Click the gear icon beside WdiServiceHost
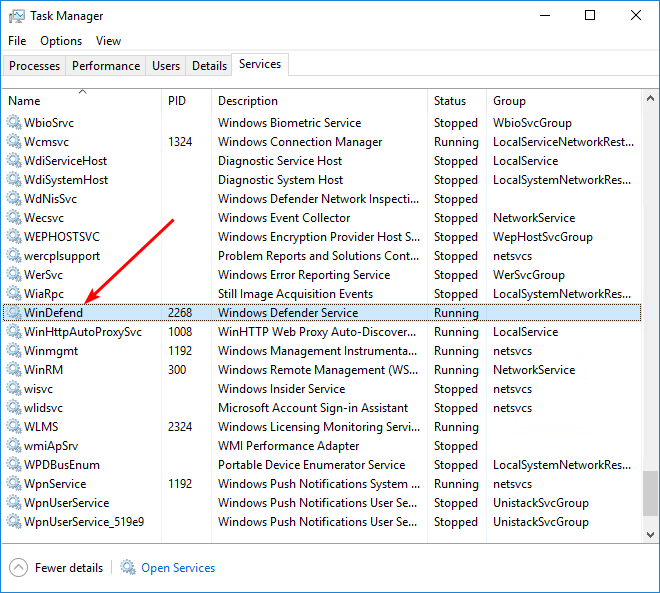Screen dimensions: 660x593 coord(14,160)
